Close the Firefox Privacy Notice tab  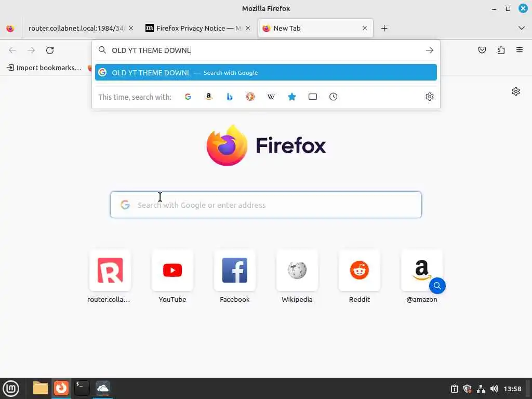click(x=248, y=29)
